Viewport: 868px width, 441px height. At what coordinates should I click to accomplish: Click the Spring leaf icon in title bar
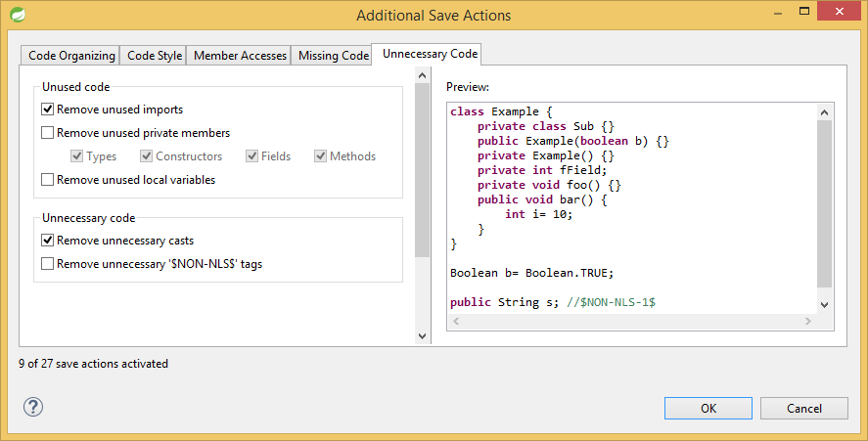18,15
